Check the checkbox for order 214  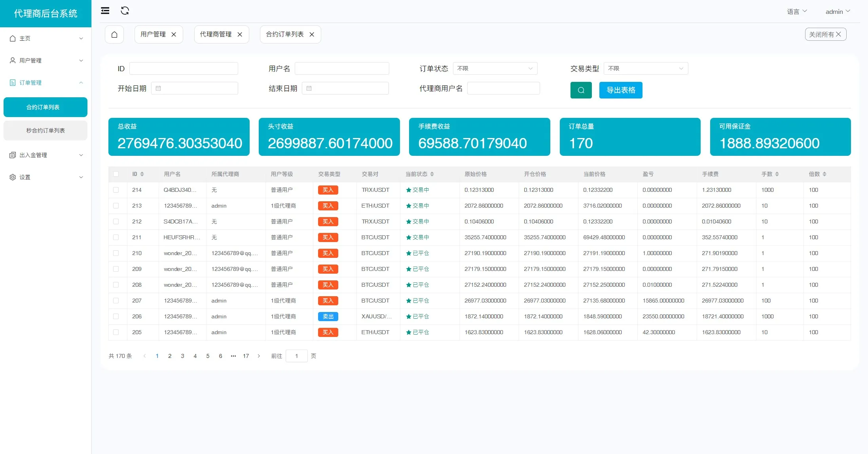(116, 190)
